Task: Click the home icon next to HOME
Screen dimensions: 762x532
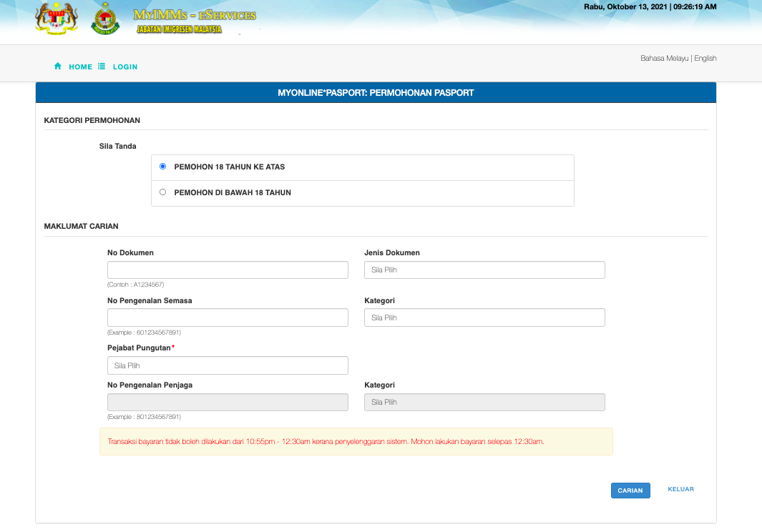Action: point(57,66)
